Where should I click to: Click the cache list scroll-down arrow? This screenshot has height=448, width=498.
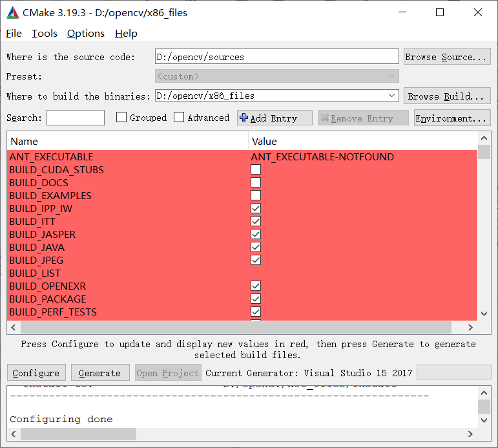pos(484,314)
